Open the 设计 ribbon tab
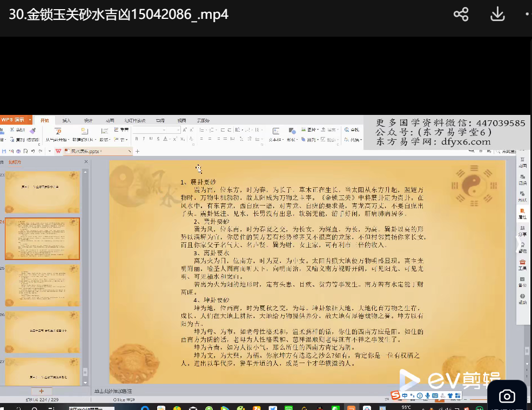The width and height of the screenshot is (532, 410). pyautogui.click(x=88, y=120)
